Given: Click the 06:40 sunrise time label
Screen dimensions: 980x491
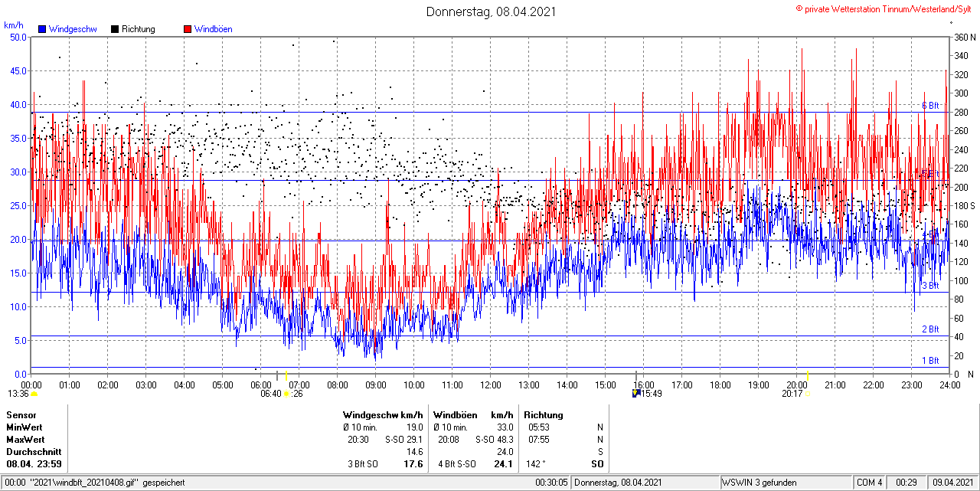Looking at the screenshot, I should 271,394.
